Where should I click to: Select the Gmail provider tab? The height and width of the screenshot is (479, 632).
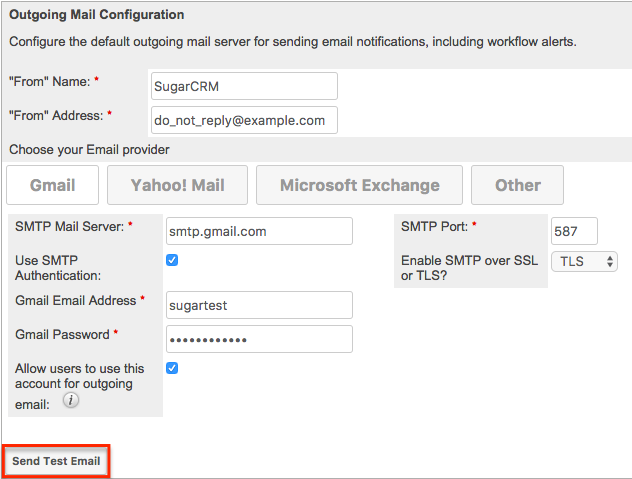coord(52,185)
